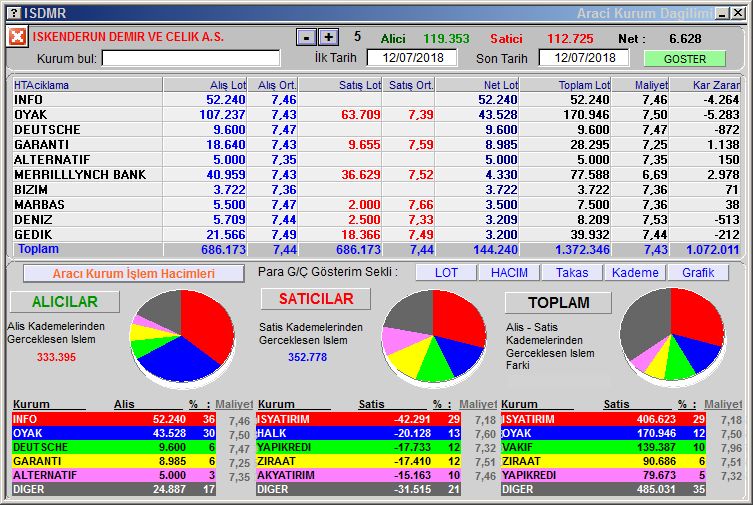
Task: Select the OYAK row in the top table
Action: point(376,115)
